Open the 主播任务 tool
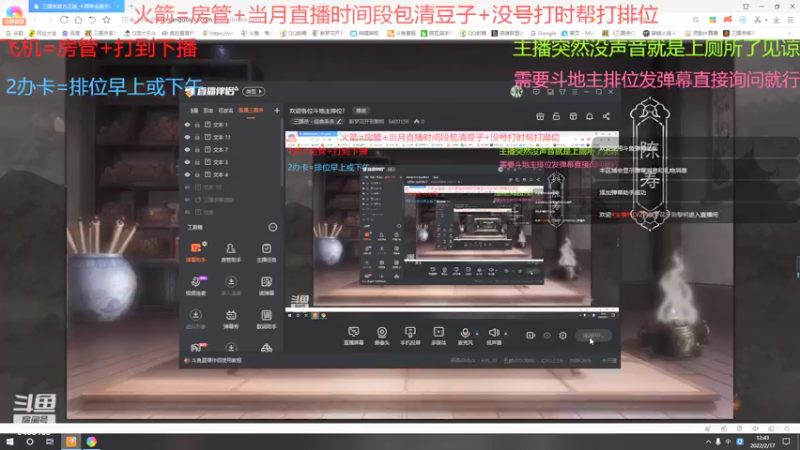 [266, 253]
